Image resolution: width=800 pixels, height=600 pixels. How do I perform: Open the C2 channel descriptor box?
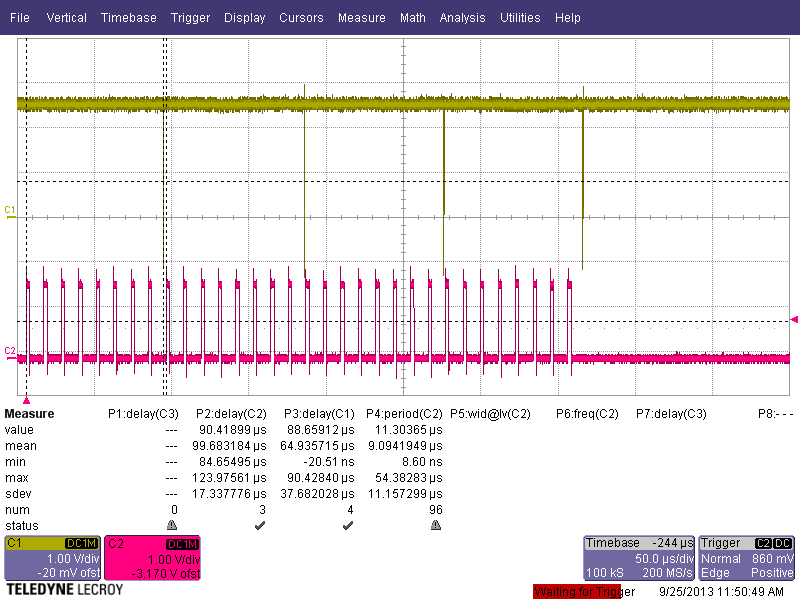coord(153,558)
